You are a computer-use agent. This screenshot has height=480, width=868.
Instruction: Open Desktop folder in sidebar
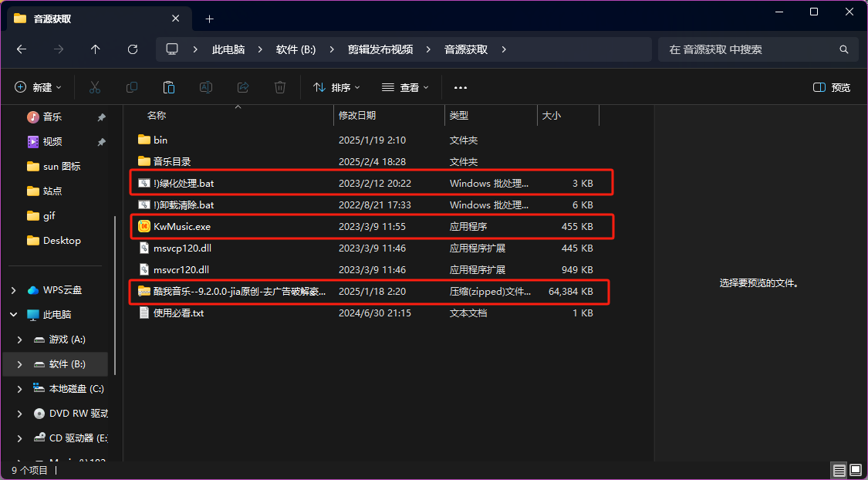tap(56, 240)
